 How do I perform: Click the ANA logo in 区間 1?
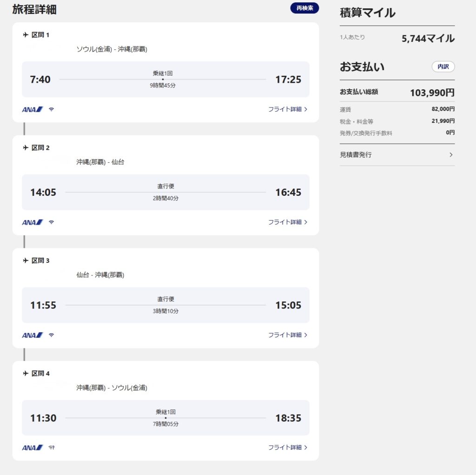click(33, 109)
